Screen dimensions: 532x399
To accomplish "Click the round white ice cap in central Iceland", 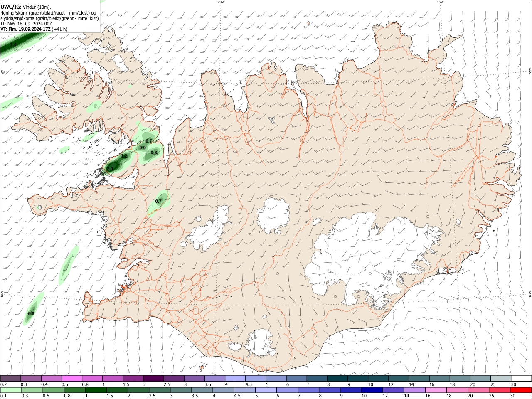I will click(x=273, y=216).
